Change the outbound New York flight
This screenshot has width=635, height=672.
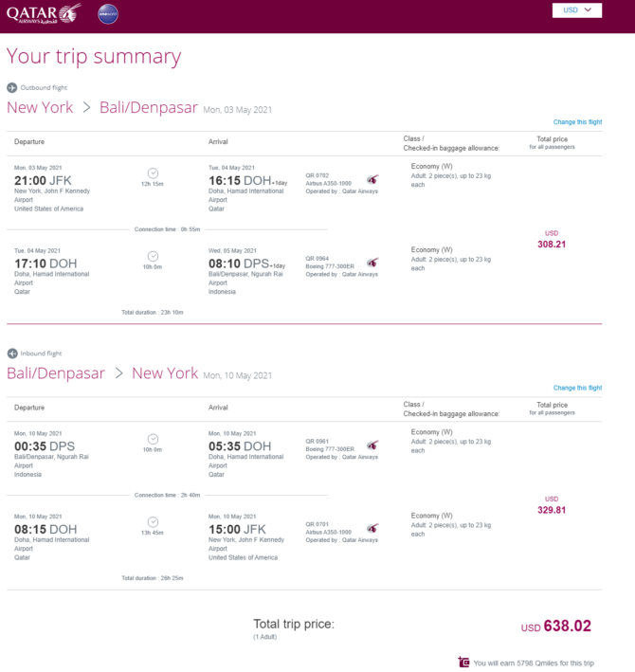pos(577,122)
